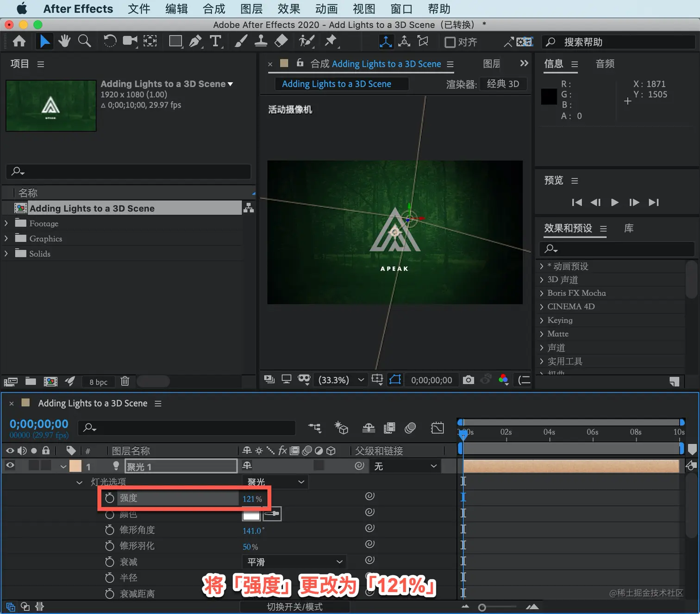Select the Brush tool
The width and height of the screenshot is (700, 614).
(x=241, y=42)
